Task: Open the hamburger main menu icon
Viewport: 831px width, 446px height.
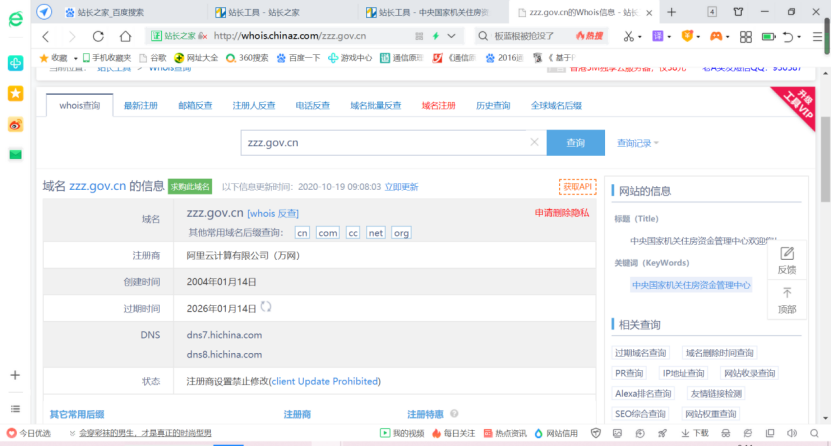Action: [817, 37]
